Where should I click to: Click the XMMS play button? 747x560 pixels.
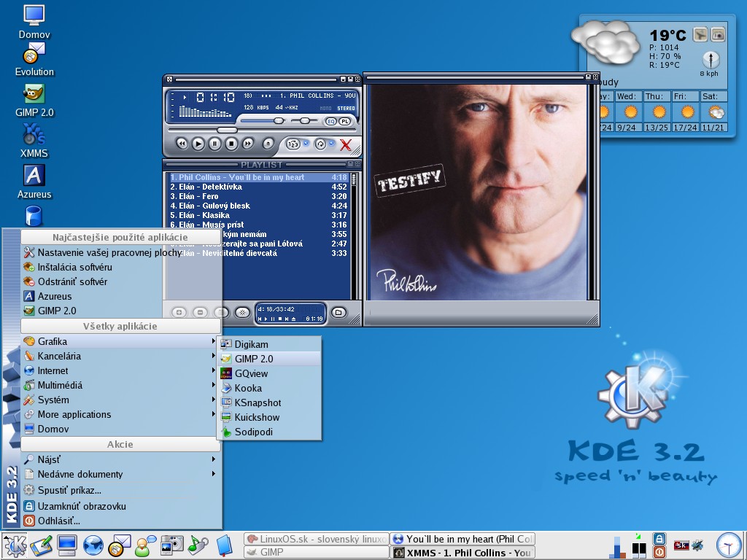[198, 144]
